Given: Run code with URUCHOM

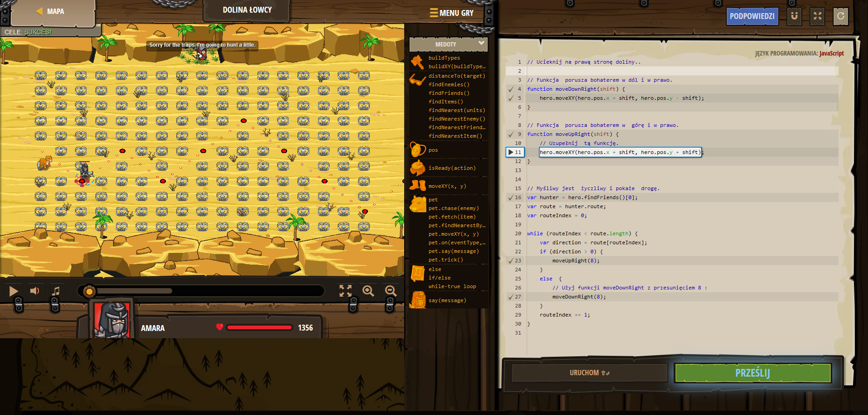Looking at the screenshot, I should 590,373.
